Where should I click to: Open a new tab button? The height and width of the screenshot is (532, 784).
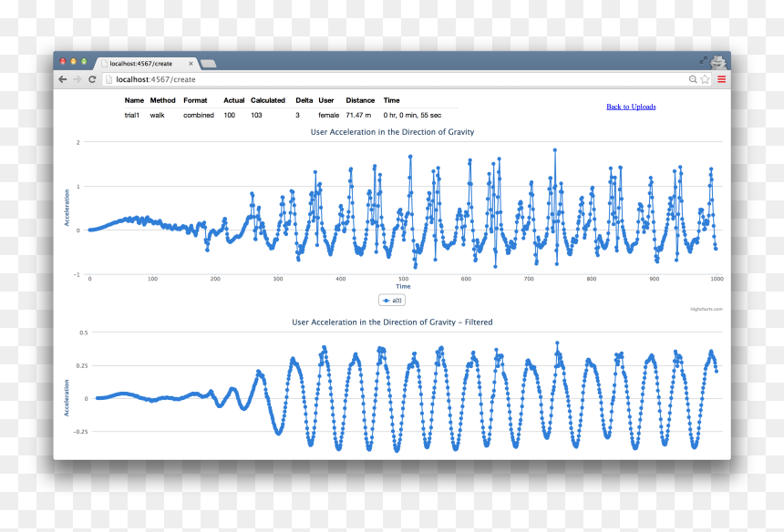coord(208,64)
